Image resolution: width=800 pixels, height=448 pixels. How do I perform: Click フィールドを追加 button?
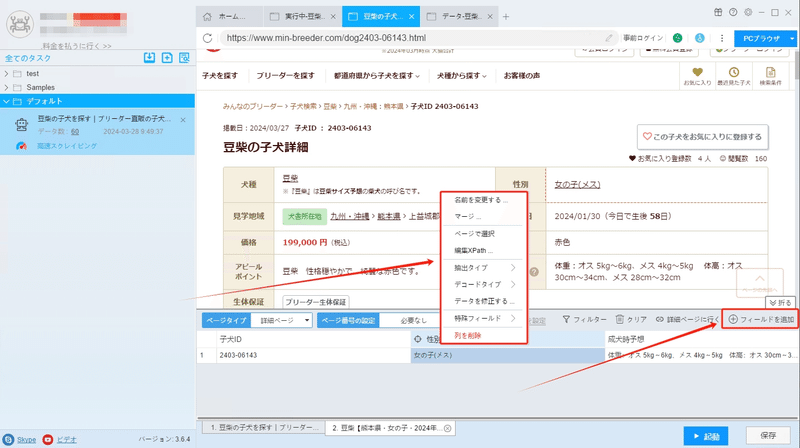tap(761, 319)
